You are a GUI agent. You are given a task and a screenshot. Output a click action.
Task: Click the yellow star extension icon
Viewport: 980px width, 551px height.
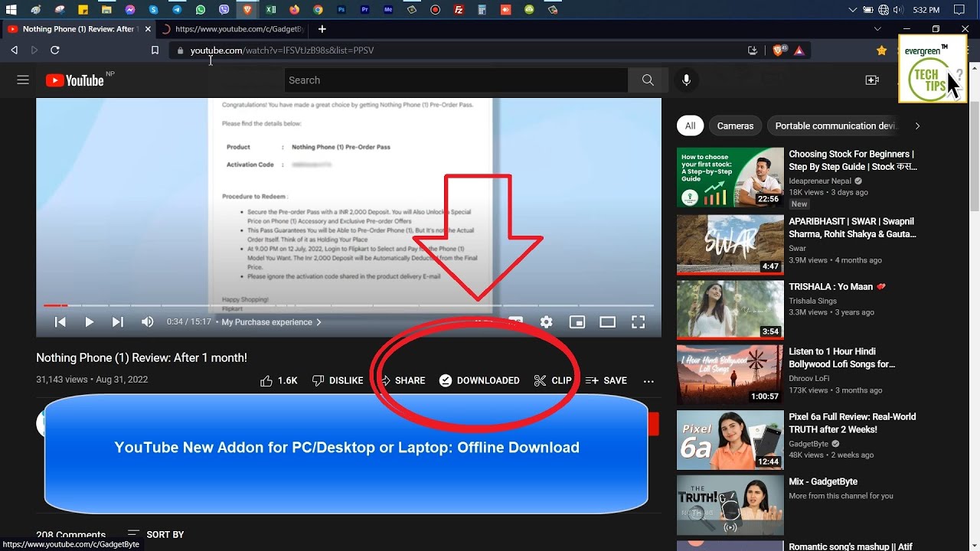pos(882,50)
